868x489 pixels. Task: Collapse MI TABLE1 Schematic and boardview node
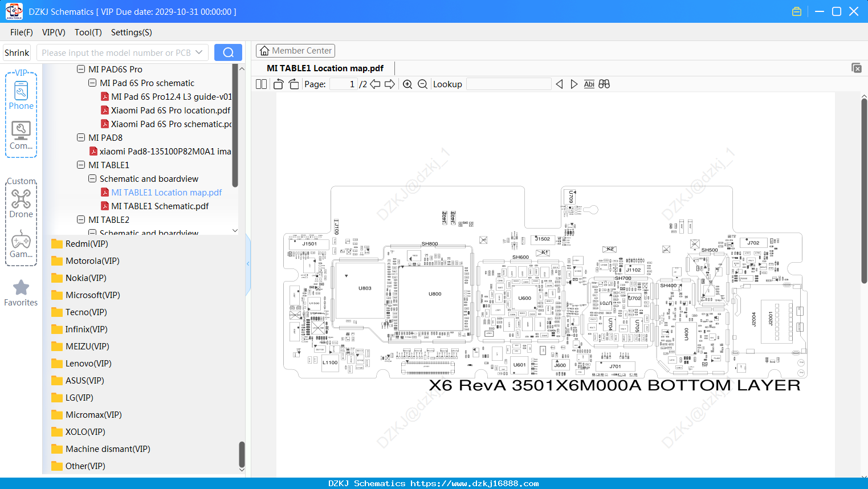click(92, 178)
